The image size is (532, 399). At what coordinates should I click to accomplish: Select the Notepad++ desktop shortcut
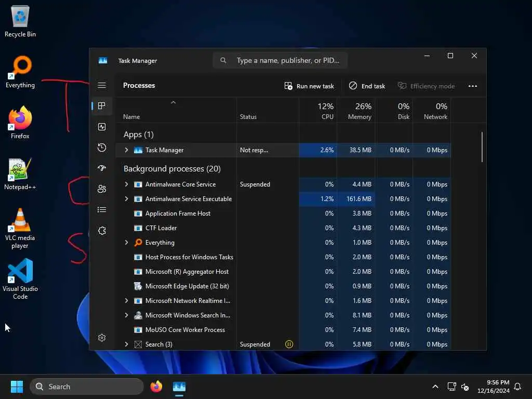tap(20, 174)
